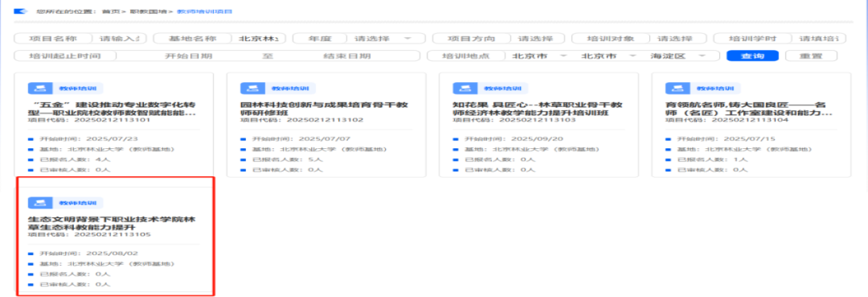The image size is (868, 297).
Task: Focus the 项目名称 input field
Action: click(x=119, y=39)
